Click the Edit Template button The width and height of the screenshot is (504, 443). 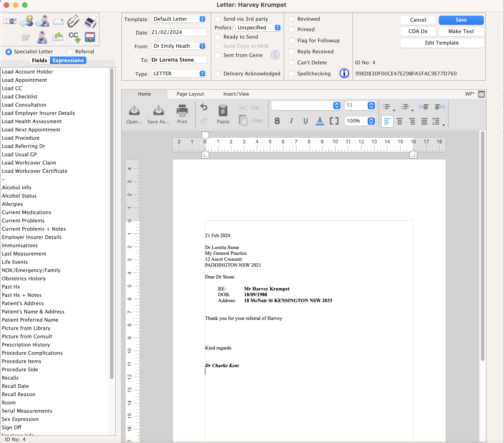tap(442, 43)
